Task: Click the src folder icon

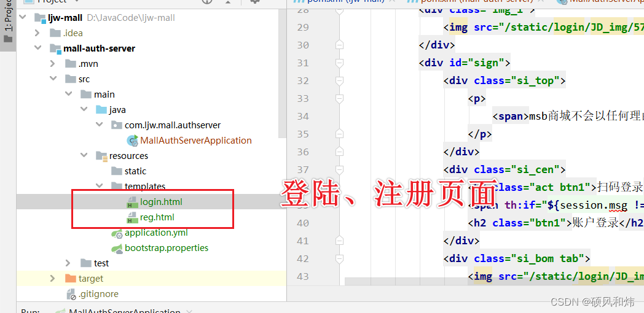Action: pos(71,79)
